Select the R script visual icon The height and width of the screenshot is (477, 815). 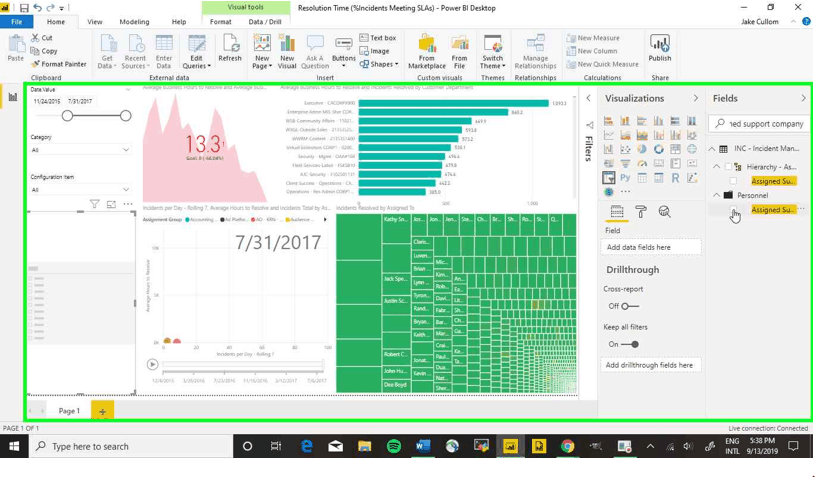[675, 178]
